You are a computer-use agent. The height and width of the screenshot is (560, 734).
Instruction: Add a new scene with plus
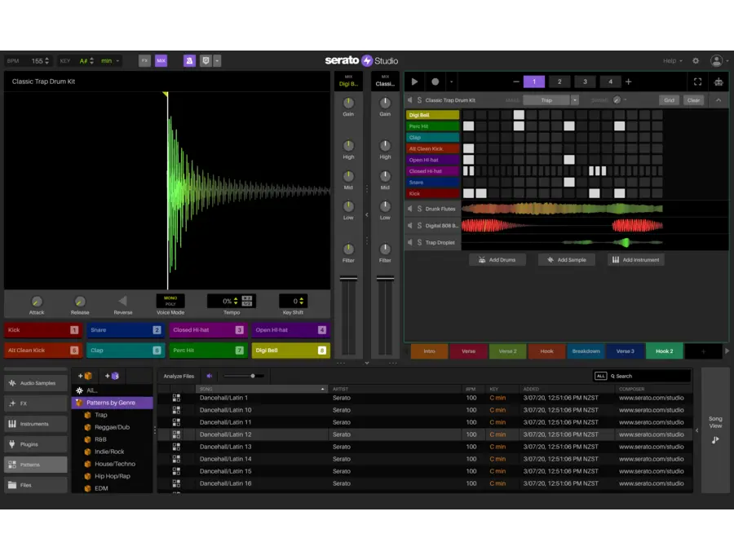tap(703, 351)
